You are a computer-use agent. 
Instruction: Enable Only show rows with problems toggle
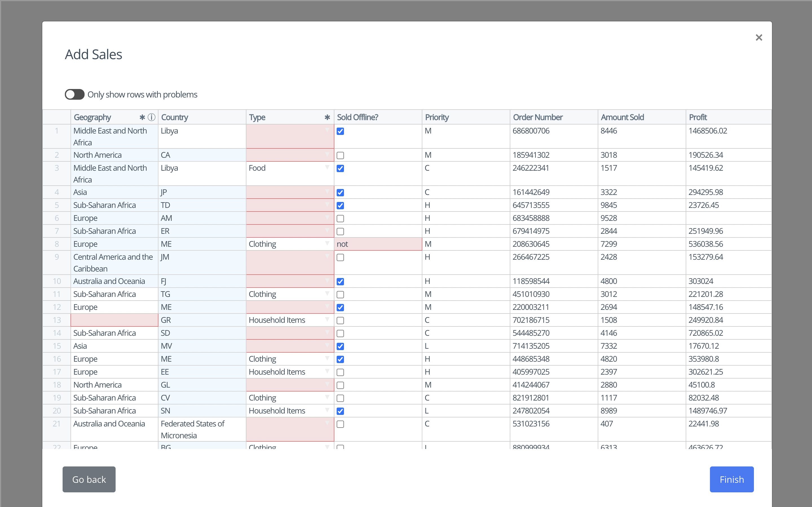(74, 95)
